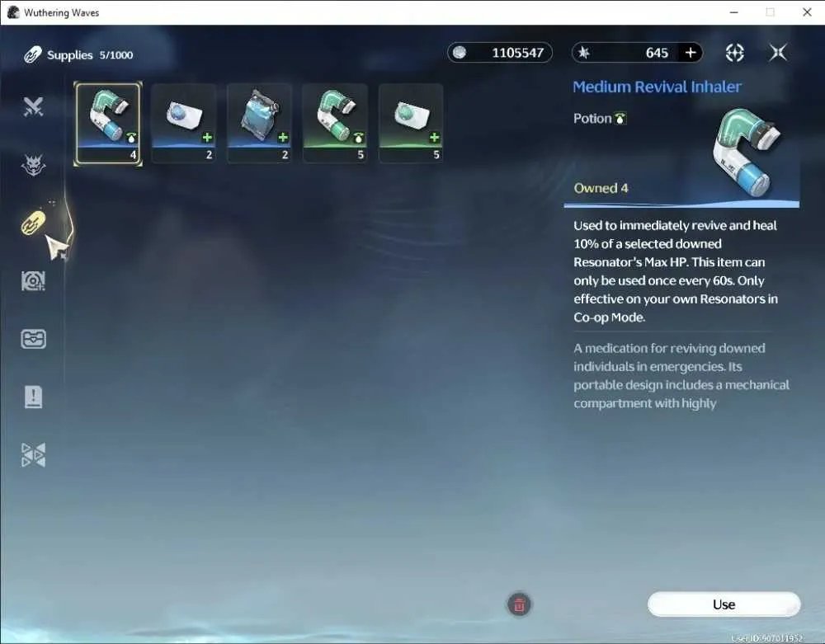825x644 pixels.
Task: Open the sidebar tab with four triangles icon
Action: 33,454
